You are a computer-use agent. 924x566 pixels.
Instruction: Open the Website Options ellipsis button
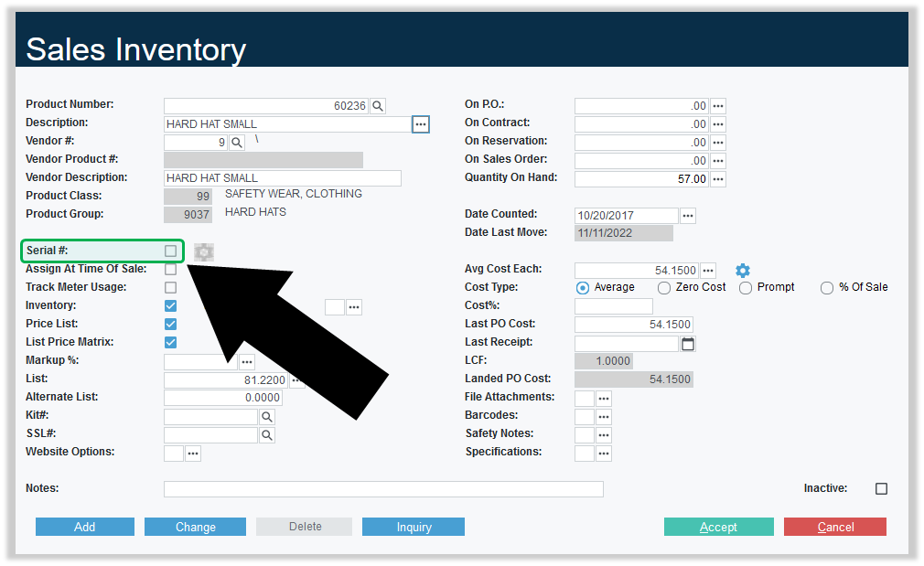(x=193, y=454)
